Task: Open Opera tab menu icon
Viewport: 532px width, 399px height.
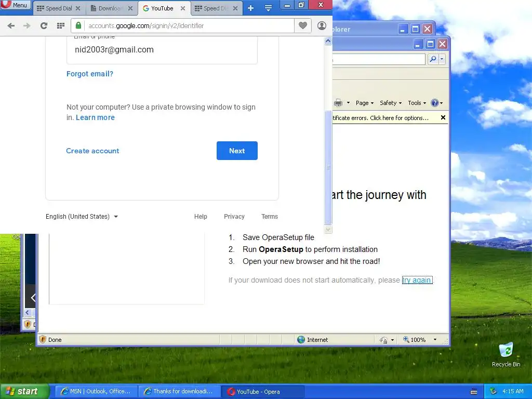Action: [268, 8]
